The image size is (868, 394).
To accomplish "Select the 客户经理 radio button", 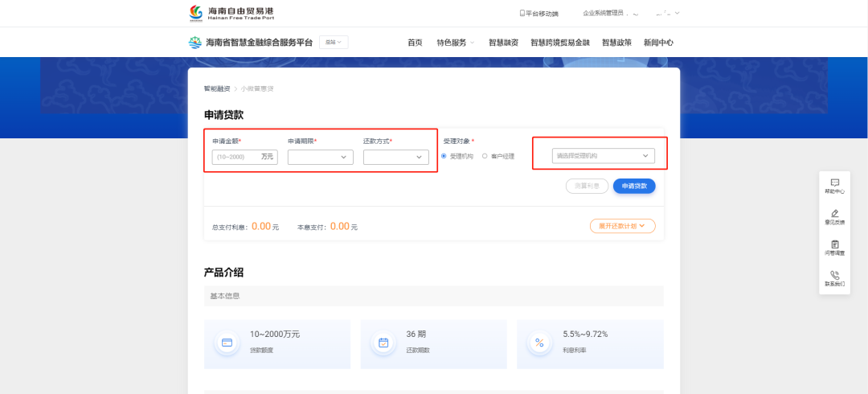I will coord(485,156).
